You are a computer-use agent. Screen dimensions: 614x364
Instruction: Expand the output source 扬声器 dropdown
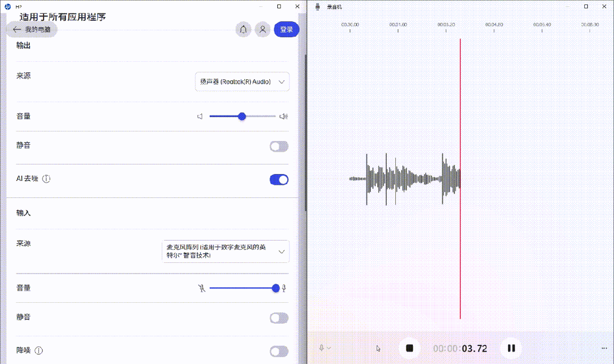[x=242, y=82]
